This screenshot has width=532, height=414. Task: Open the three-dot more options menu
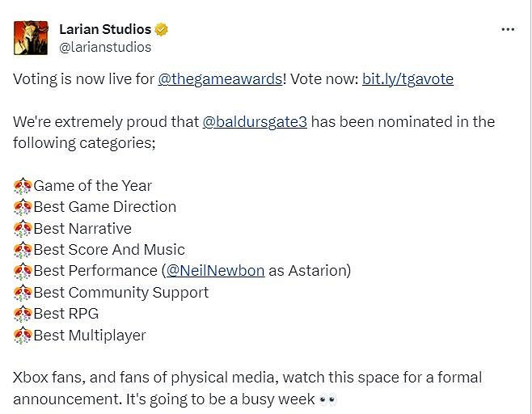tap(508, 29)
